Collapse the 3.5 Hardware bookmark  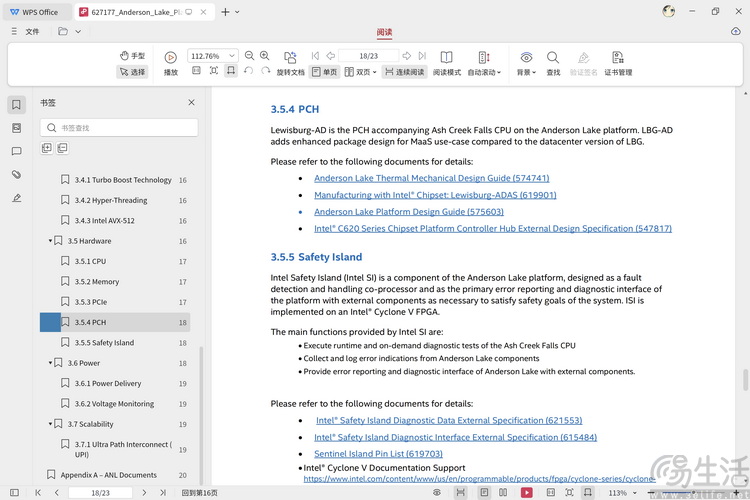point(50,241)
